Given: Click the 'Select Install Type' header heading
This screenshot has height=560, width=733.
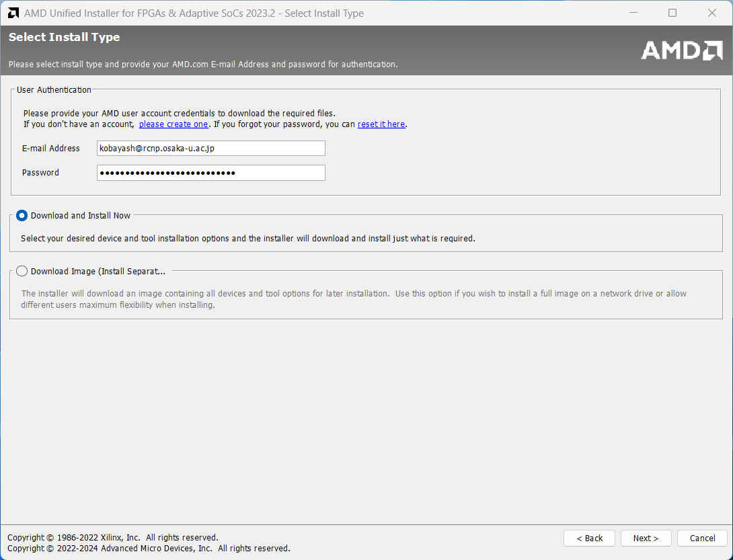Looking at the screenshot, I should (x=64, y=38).
